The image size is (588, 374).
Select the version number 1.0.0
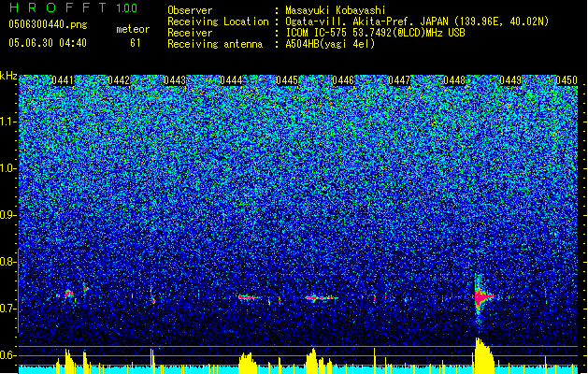click(x=127, y=8)
